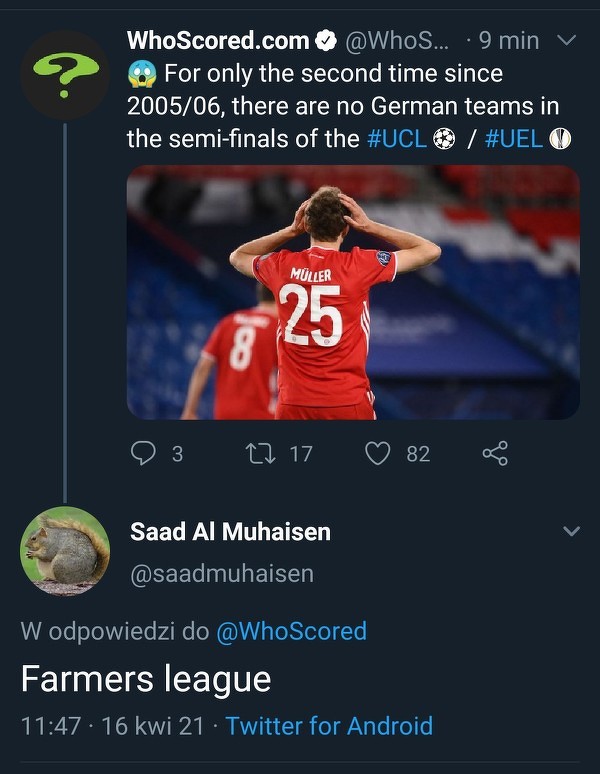Open the squirrel profile avatar
This screenshot has height=774, width=600.
point(65,551)
